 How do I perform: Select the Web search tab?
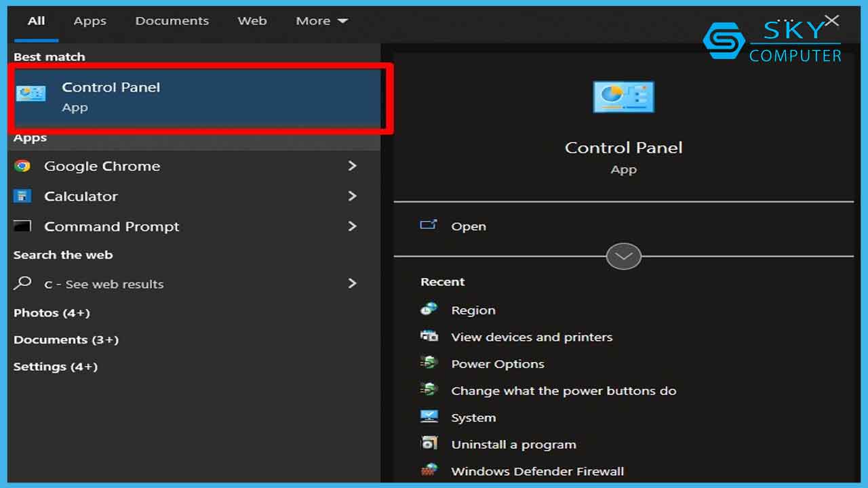point(252,21)
